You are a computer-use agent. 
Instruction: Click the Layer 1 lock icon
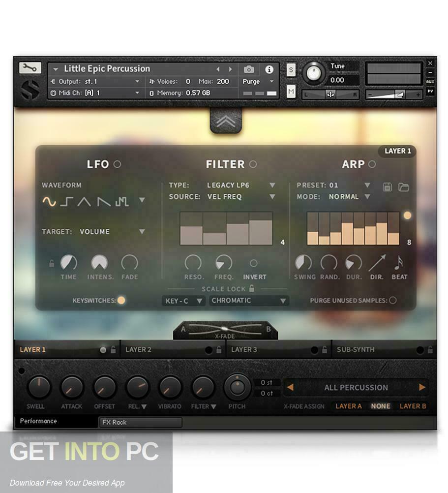tap(113, 350)
